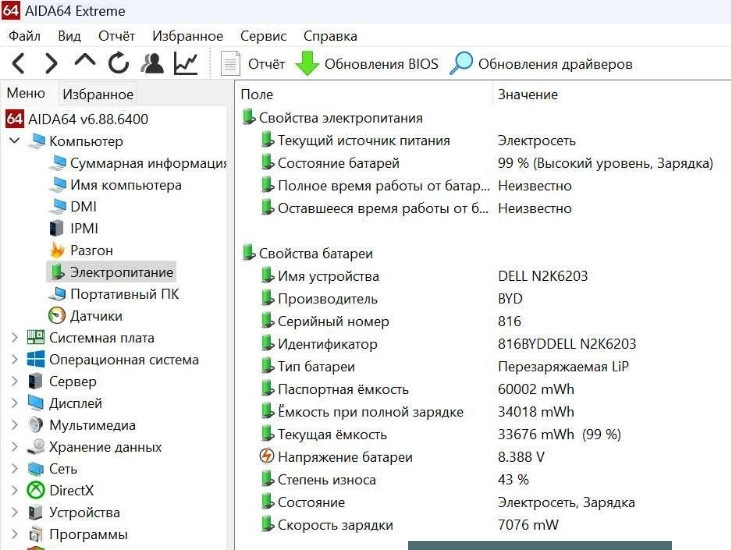
Task: Click the Windows logo Операционная система icon
Action: 36,359
